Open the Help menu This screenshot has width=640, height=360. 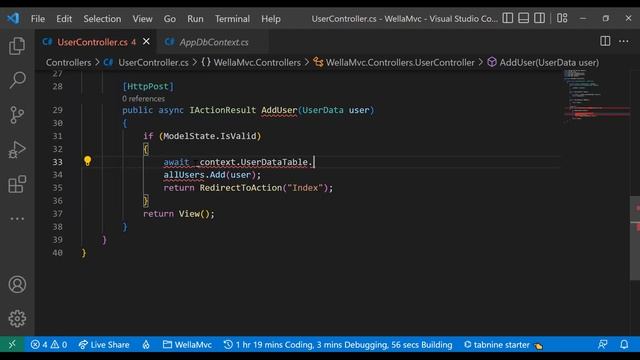click(x=271, y=19)
